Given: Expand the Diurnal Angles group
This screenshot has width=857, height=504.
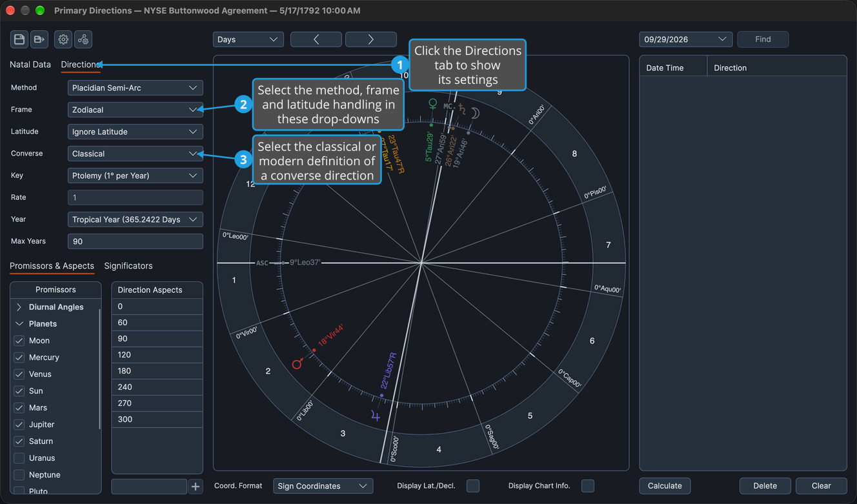Looking at the screenshot, I should pos(19,307).
